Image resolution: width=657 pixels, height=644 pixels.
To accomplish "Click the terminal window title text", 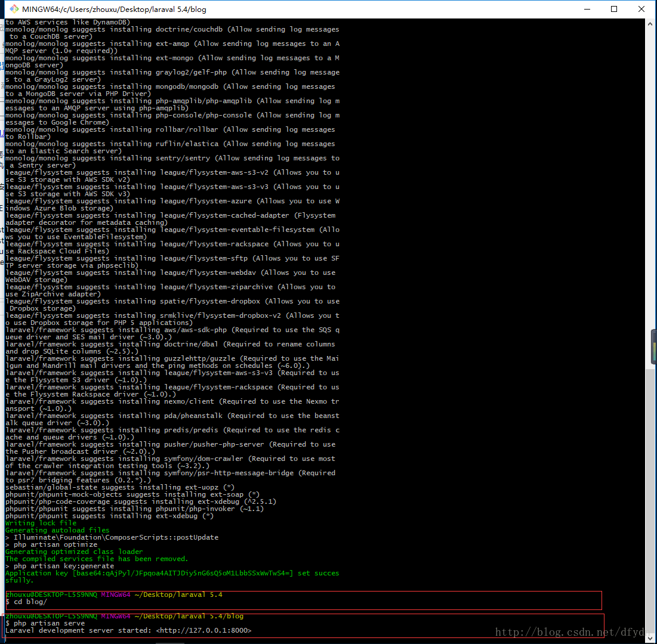I will tap(114, 9).
